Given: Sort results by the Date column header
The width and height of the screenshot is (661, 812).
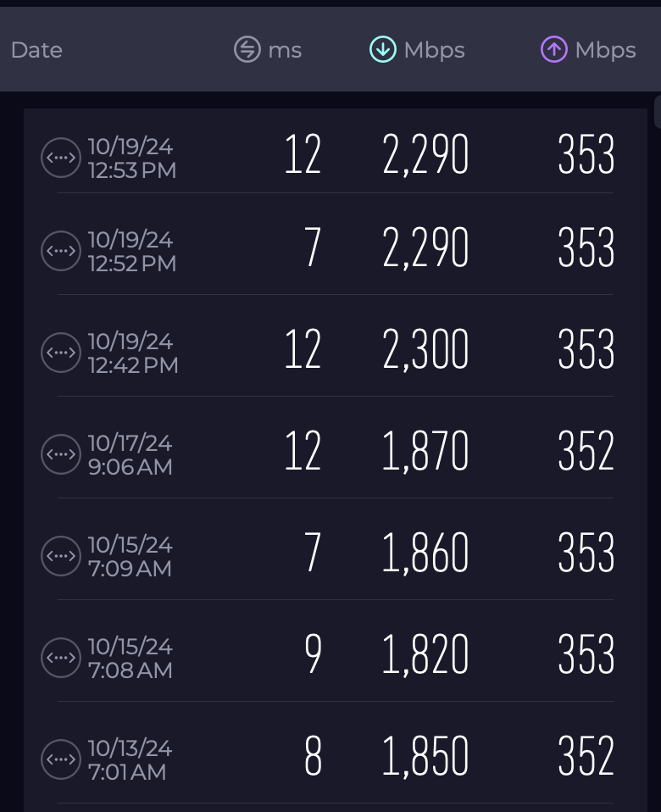Looking at the screenshot, I should click(x=36, y=50).
